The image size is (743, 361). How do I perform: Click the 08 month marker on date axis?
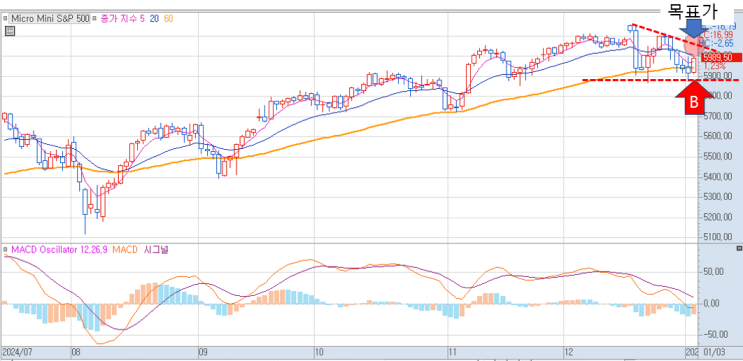pyautogui.click(x=77, y=352)
